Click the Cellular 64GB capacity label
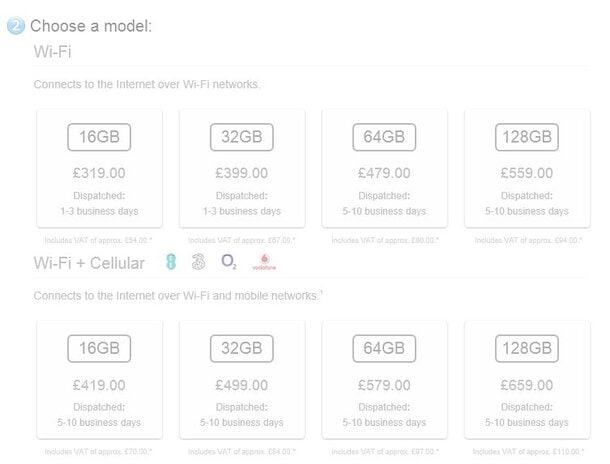 384,348
